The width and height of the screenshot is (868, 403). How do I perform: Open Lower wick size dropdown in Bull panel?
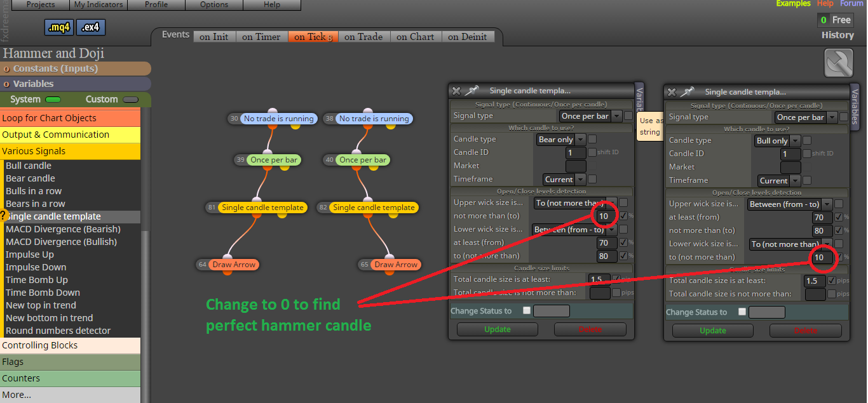790,244
